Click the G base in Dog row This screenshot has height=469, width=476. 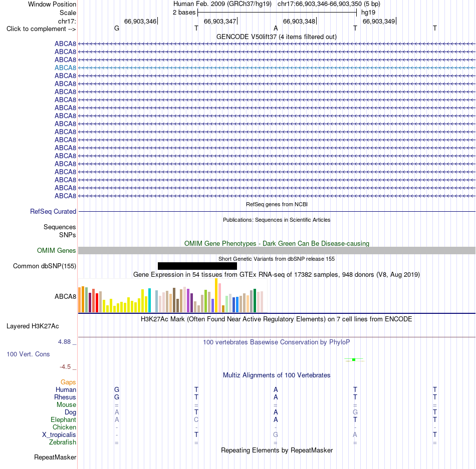[x=355, y=412]
